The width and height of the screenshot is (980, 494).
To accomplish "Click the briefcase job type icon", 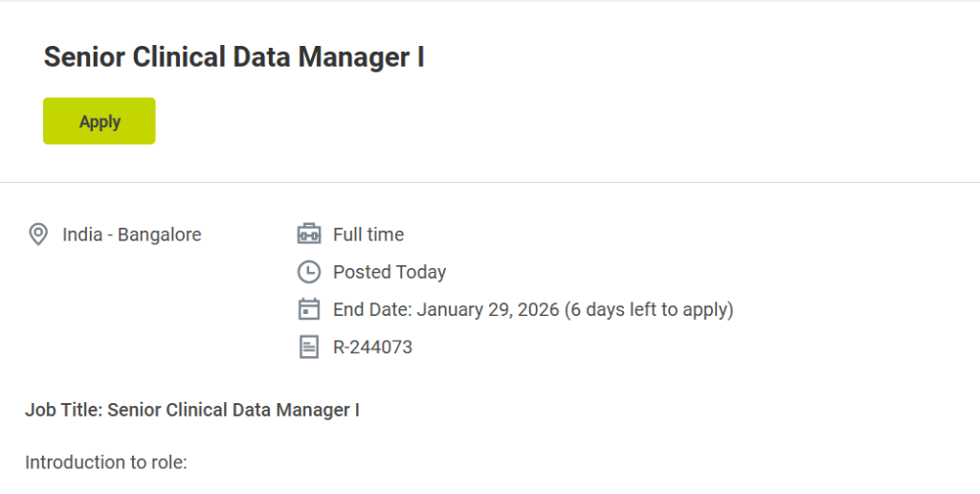I will tap(309, 235).
